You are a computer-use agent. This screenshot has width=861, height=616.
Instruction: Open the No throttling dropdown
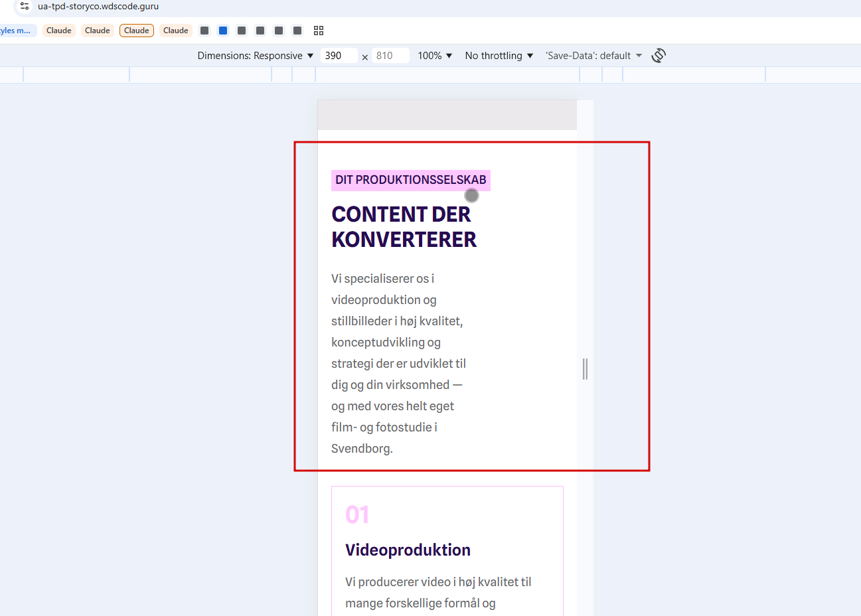click(x=499, y=56)
